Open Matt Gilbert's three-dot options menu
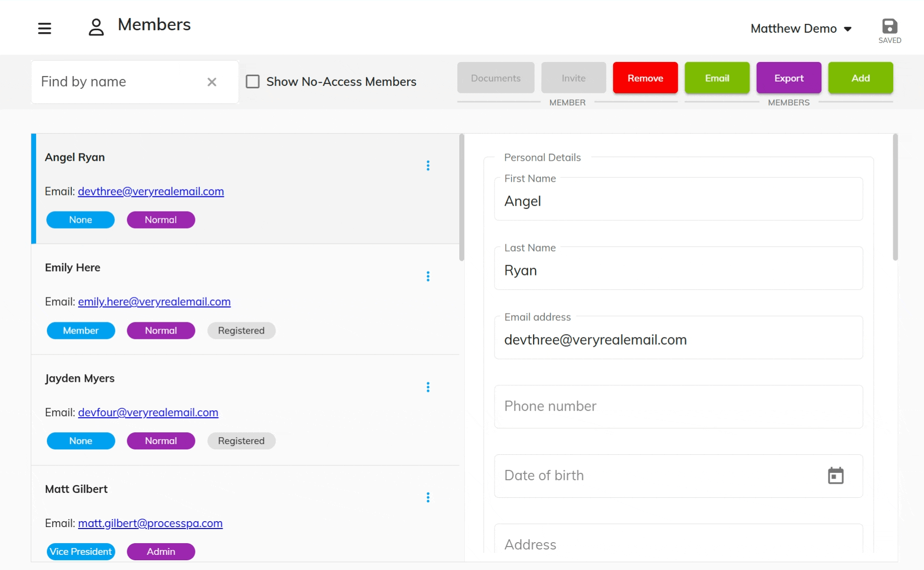 tap(428, 498)
